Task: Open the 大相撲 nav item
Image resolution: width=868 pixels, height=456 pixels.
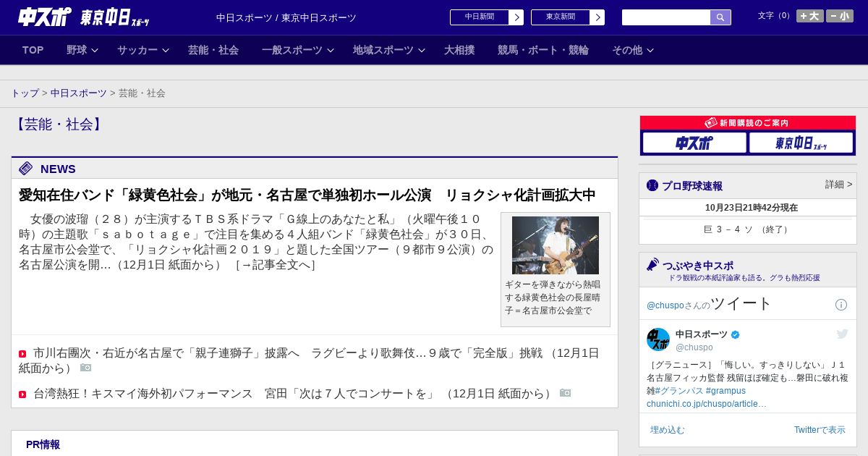Action: point(459,50)
